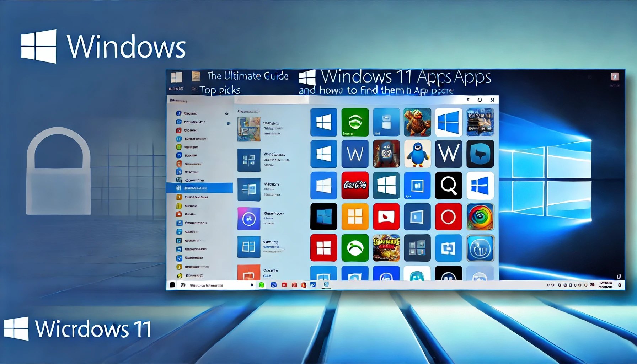The width and height of the screenshot is (637, 364).
Task: Launch the turtle character game tile
Action: [417, 122]
